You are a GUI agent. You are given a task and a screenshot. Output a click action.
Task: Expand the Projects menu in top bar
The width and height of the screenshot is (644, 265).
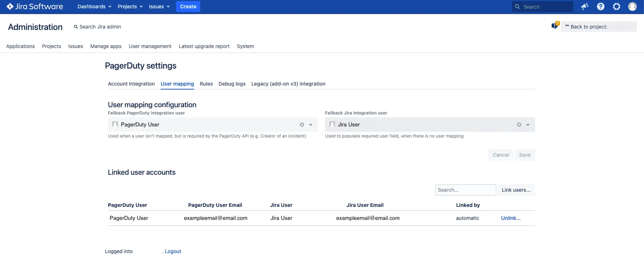coord(130,6)
